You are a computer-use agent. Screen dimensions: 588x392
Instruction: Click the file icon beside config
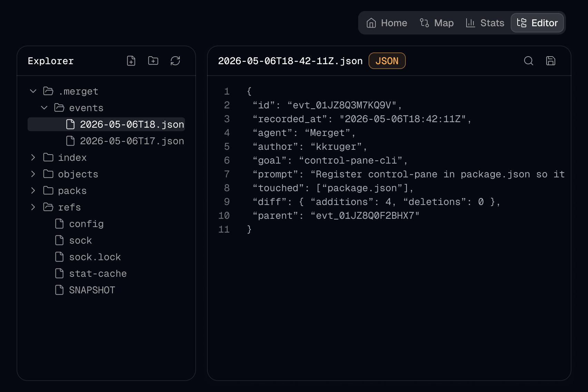pyautogui.click(x=59, y=224)
